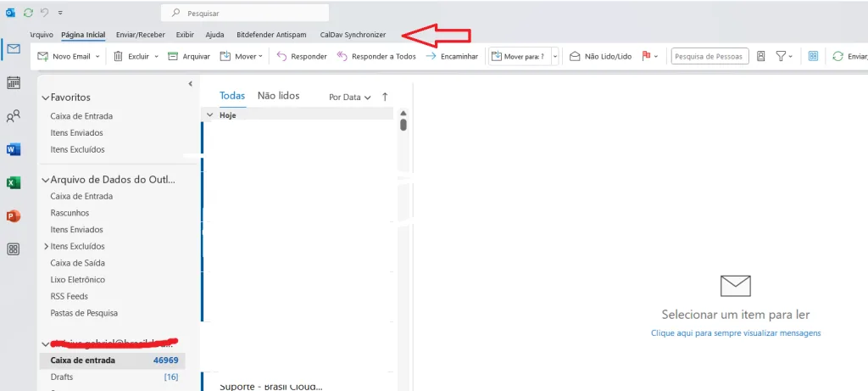This screenshot has height=391, width=868.
Task: Open the Ajuda tab
Action: tap(214, 34)
